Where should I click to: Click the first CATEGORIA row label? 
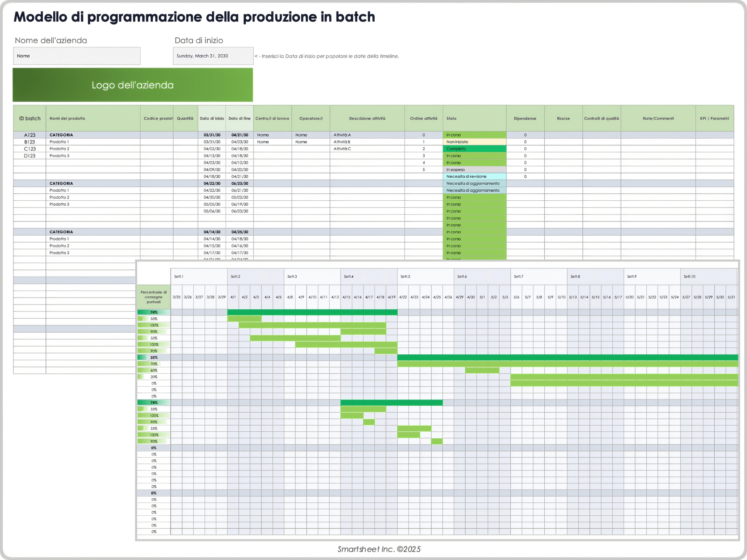pyautogui.click(x=61, y=135)
